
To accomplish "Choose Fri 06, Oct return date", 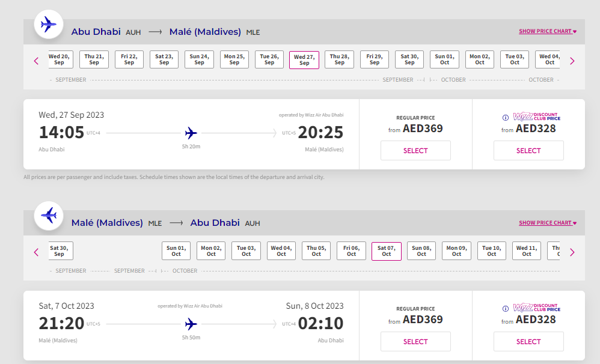I will tap(351, 250).
